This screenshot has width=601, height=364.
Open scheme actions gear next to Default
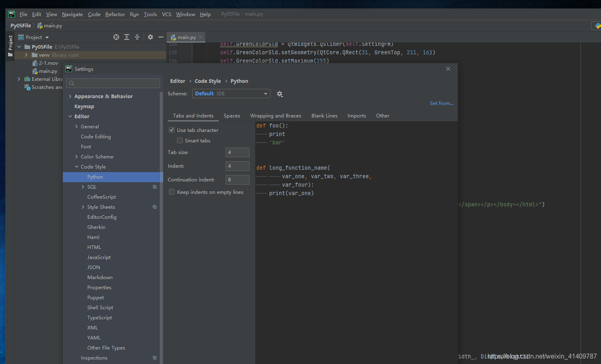280,94
